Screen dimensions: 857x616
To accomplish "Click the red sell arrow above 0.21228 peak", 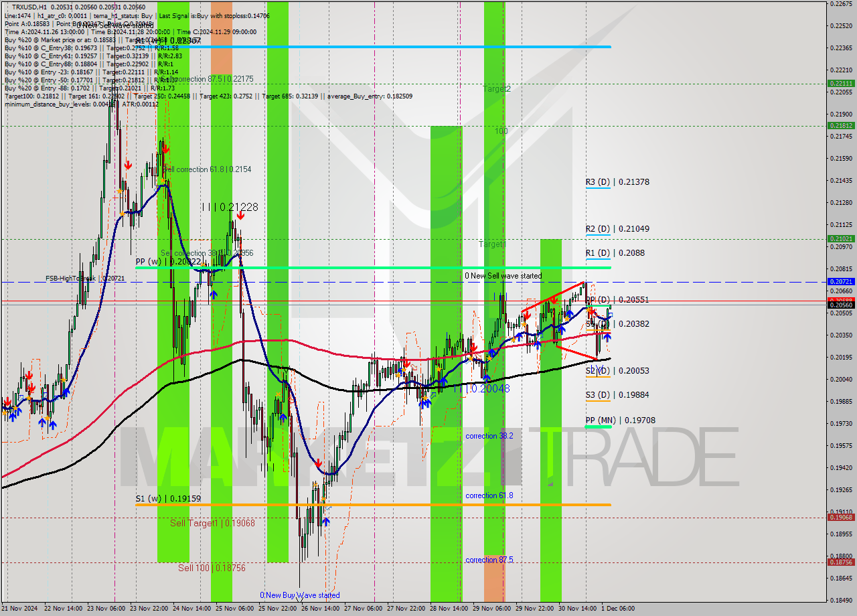I will [x=240, y=215].
